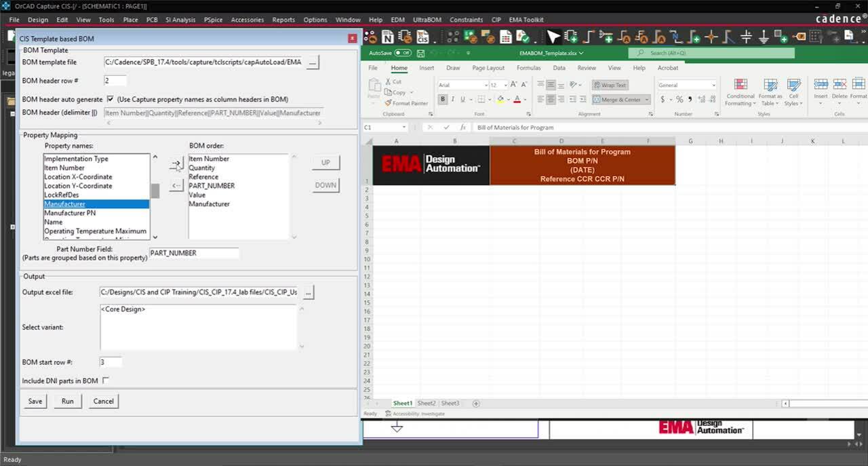Image resolution: width=868 pixels, height=466 pixels.
Task: Open the font size dropdown in Excel
Action: tap(505, 85)
